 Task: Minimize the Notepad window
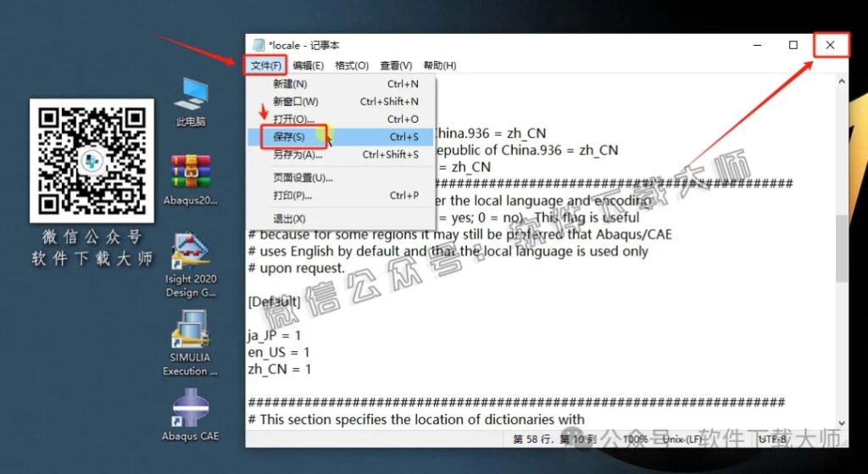(756, 46)
